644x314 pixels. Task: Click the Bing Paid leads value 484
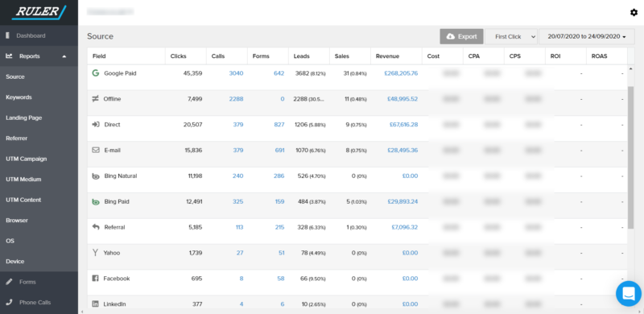[x=303, y=202]
